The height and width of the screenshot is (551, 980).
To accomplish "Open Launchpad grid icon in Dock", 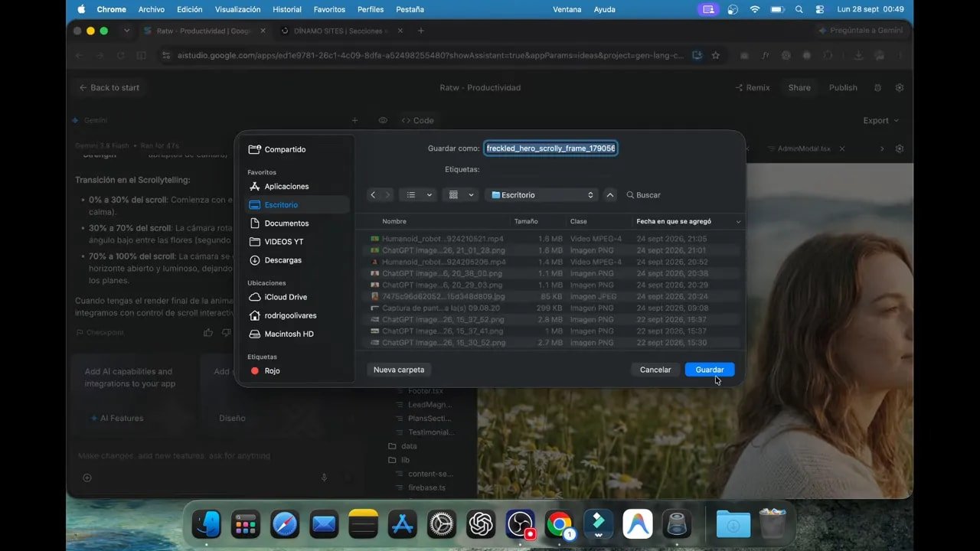I will (246, 524).
